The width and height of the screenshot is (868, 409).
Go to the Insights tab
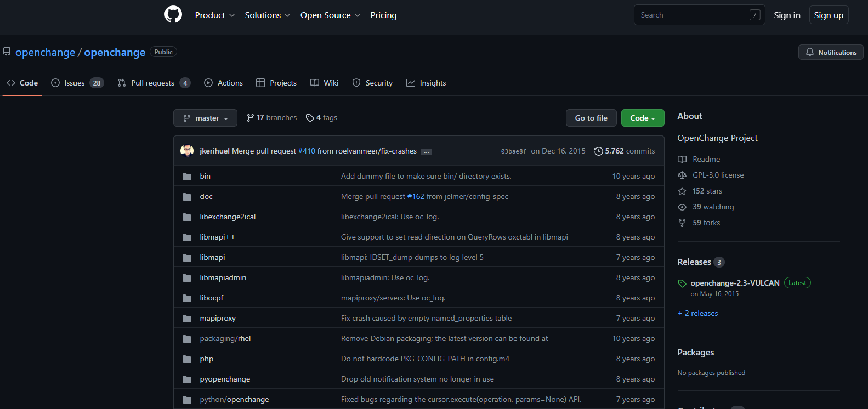tap(426, 83)
